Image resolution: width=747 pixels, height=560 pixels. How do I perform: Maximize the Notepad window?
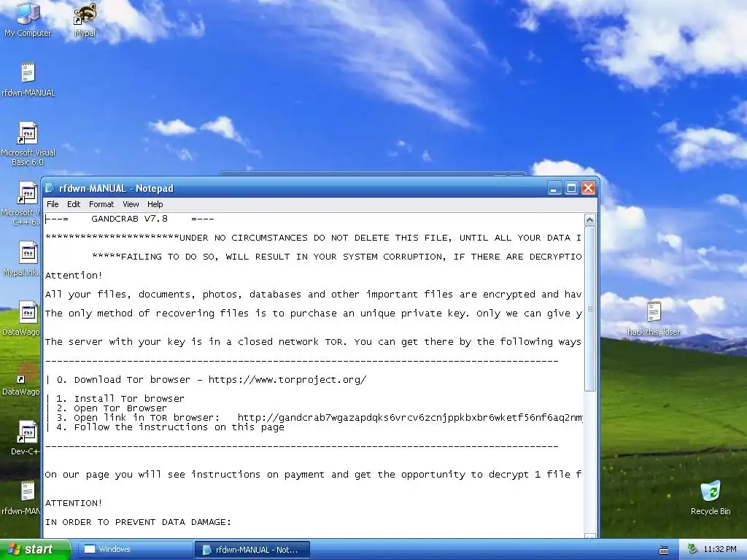pos(571,188)
